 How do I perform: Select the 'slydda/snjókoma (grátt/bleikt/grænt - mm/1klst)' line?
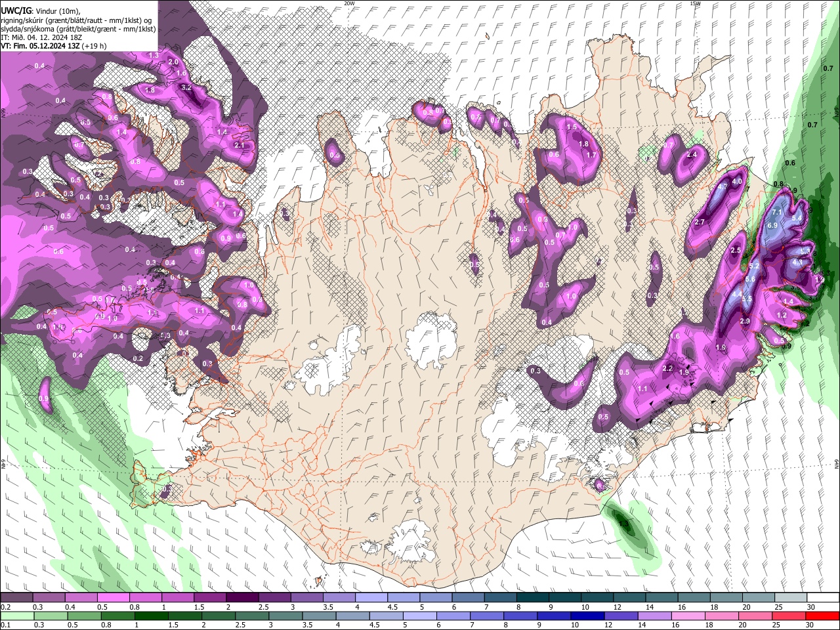[x=78, y=29]
